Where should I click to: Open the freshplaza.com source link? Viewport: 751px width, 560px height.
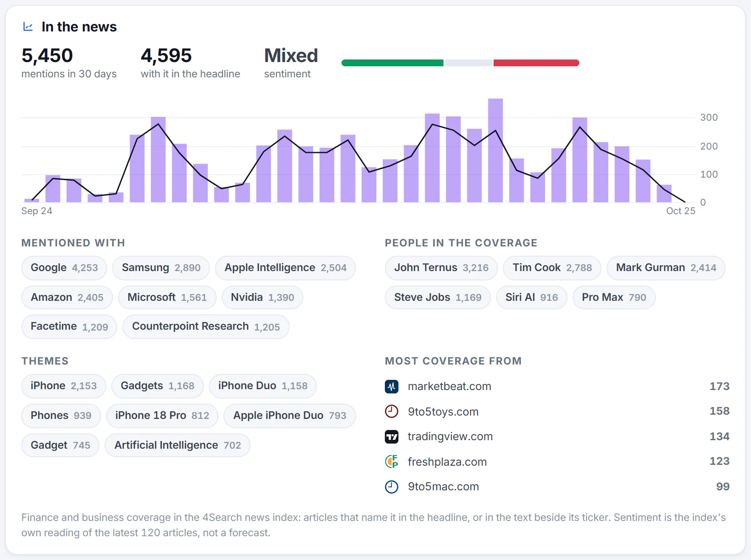[x=447, y=462]
